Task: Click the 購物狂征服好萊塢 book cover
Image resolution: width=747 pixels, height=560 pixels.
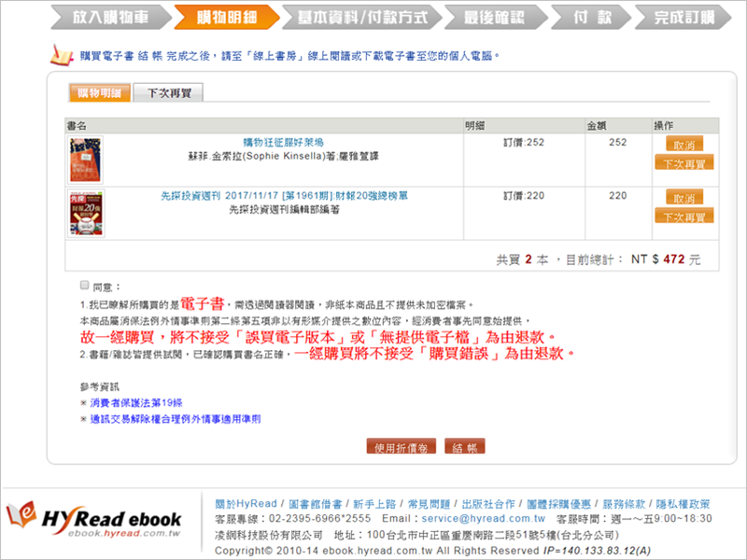Action: tap(86, 160)
